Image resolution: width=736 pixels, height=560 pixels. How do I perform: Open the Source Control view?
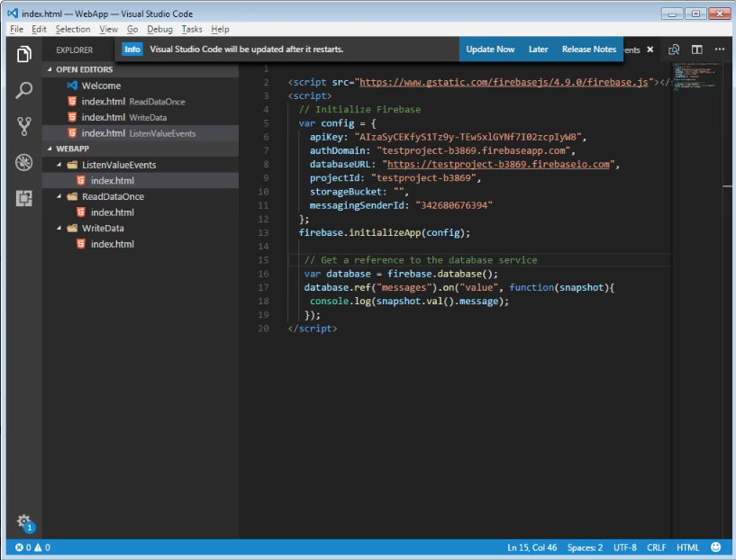click(24, 126)
